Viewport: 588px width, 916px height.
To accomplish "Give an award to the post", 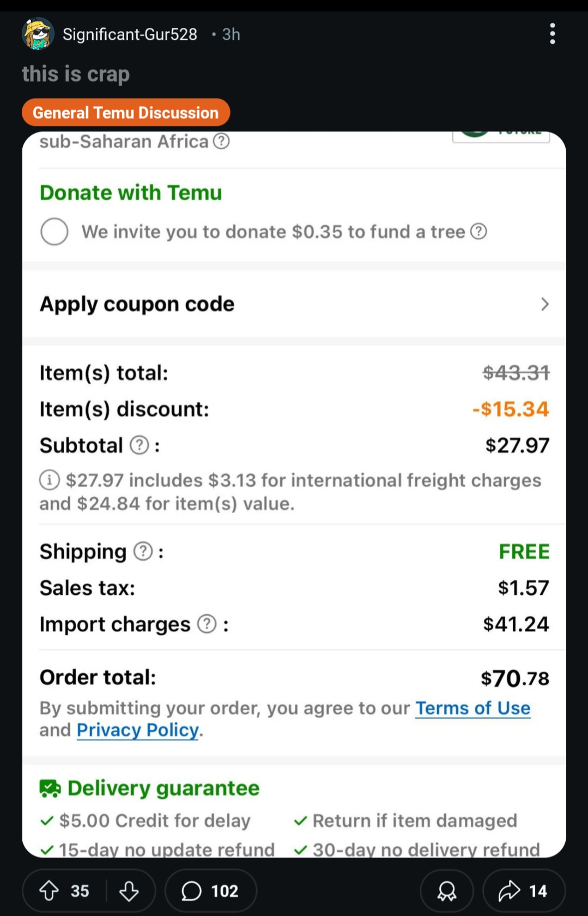I will coord(447,891).
